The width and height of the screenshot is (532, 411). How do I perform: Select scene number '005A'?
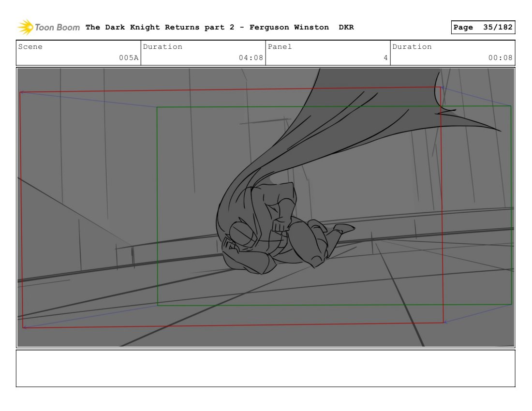(x=129, y=58)
